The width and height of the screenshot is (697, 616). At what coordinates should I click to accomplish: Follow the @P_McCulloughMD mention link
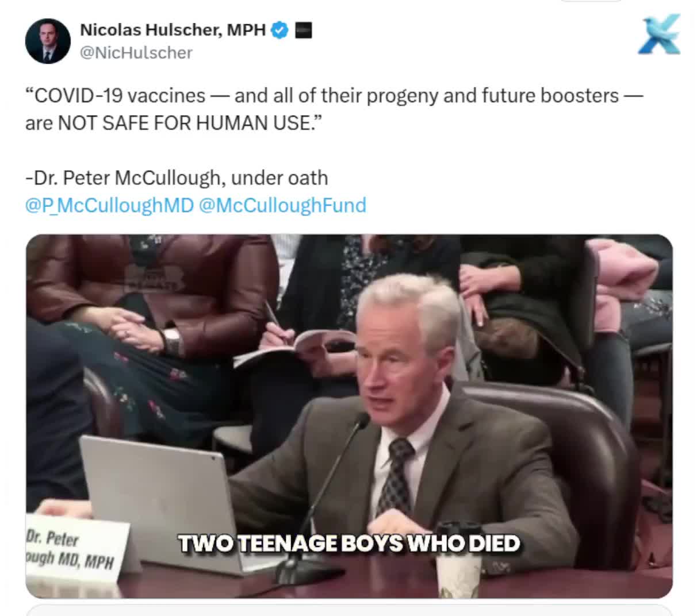point(109,205)
